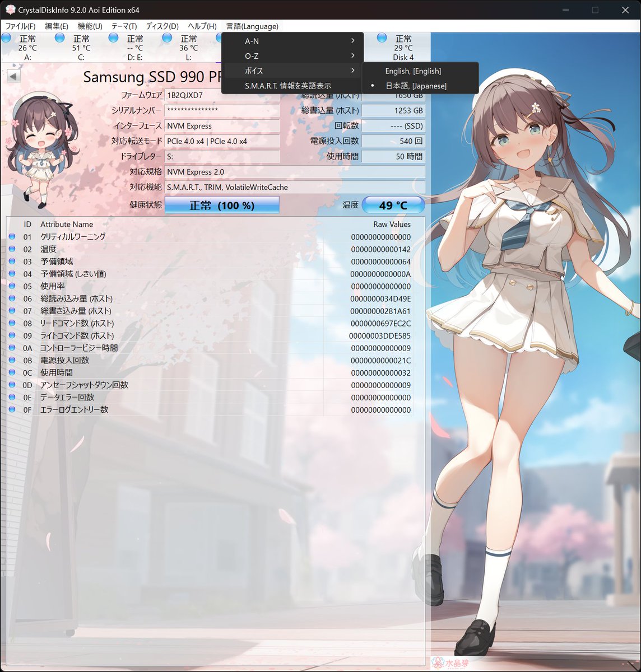Viewport: 641px width, 672px height.
Task: Select 日本語 [Japanese] voice option
Action: tap(420, 86)
